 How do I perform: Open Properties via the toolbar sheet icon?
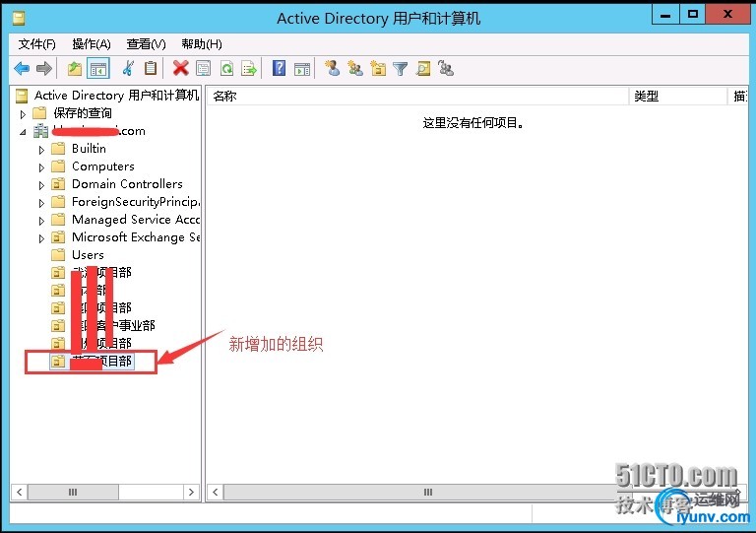click(204, 69)
